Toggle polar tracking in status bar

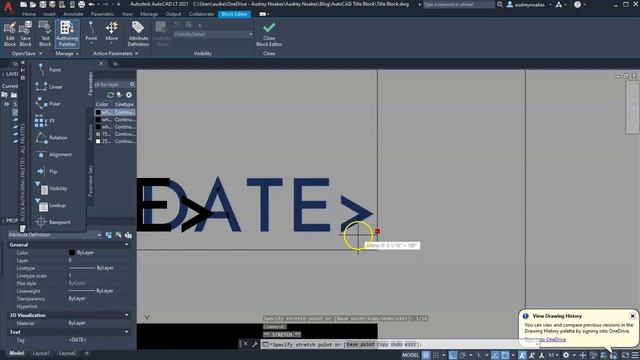(462, 355)
